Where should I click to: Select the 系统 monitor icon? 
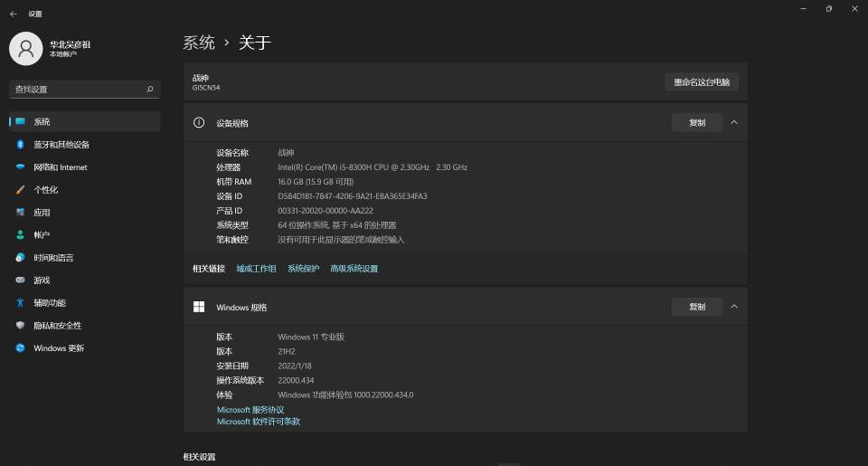tap(21, 121)
